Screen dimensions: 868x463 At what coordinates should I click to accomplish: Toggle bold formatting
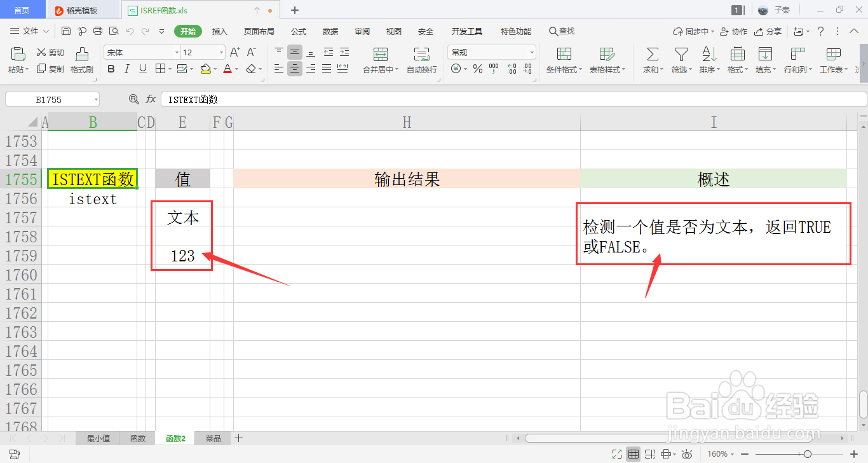111,69
